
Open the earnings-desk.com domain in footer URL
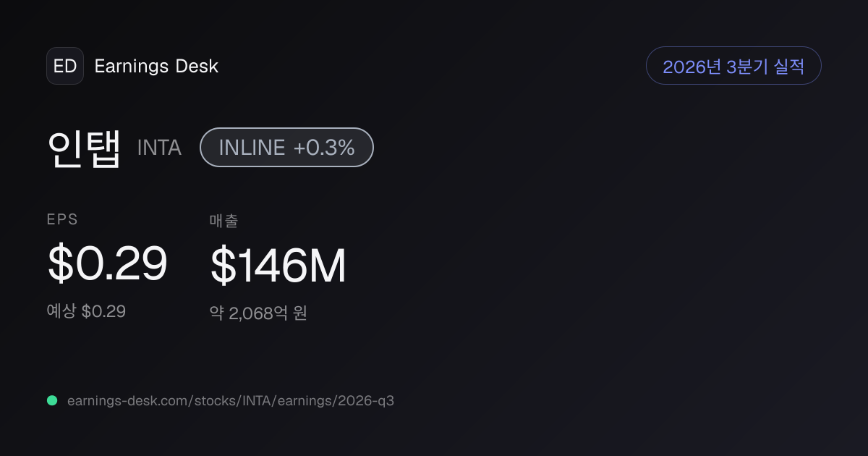(x=129, y=400)
